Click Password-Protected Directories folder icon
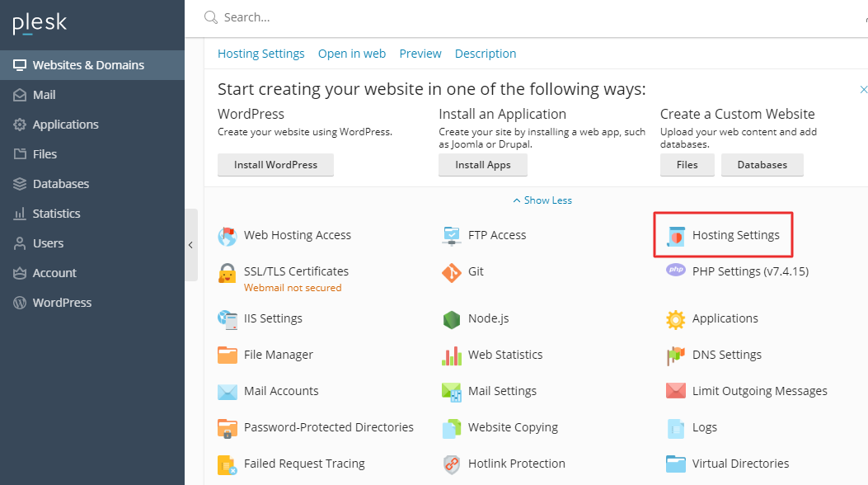 [x=227, y=428]
